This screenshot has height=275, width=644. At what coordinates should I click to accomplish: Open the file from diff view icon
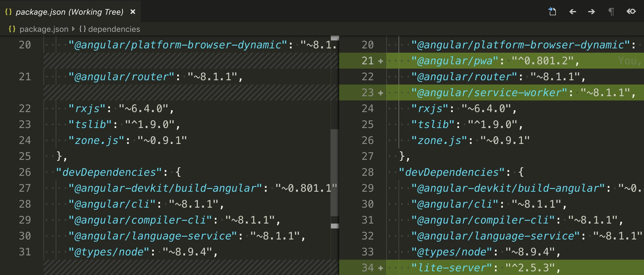pyautogui.click(x=552, y=12)
